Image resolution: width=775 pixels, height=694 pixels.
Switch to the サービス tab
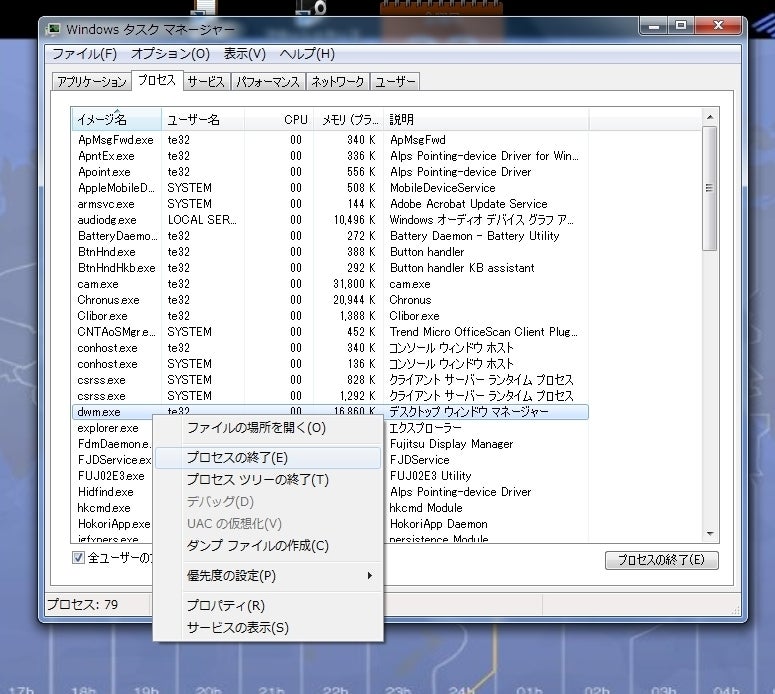206,82
